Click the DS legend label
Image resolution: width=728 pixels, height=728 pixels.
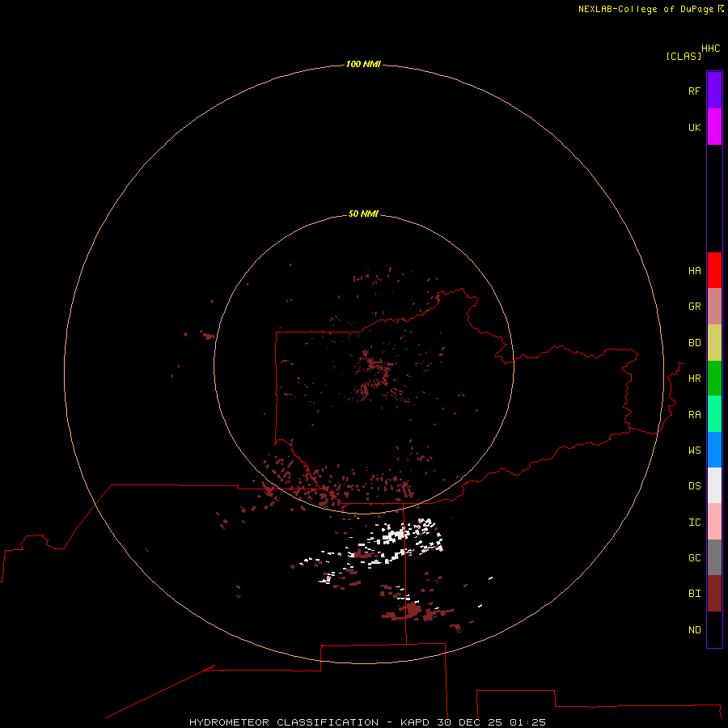click(x=694, y=486)
